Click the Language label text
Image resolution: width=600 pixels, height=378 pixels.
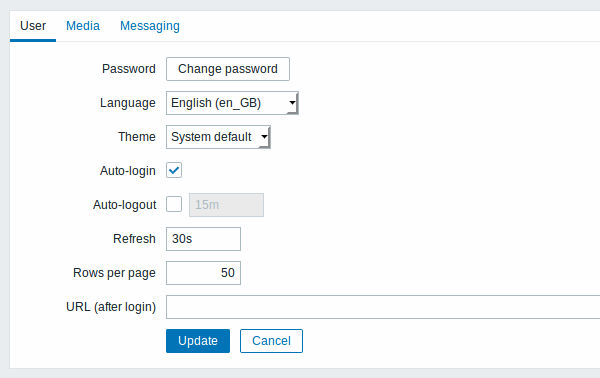tap(128, 103)
